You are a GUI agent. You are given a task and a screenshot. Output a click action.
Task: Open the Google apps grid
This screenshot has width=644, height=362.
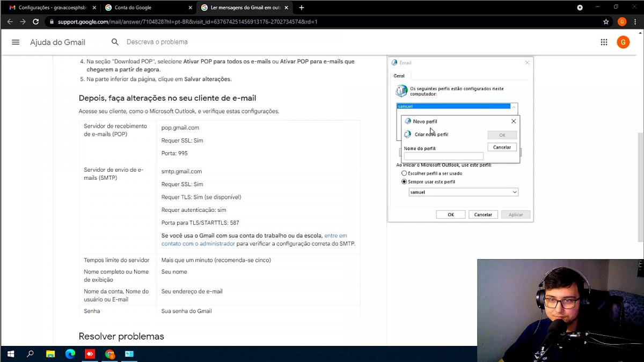coord(604,42)
